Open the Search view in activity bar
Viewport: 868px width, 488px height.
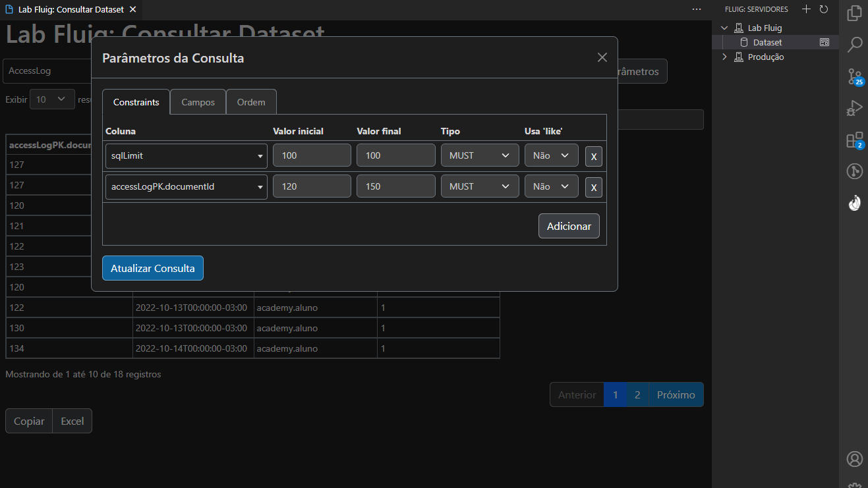[x=855, y=44]
